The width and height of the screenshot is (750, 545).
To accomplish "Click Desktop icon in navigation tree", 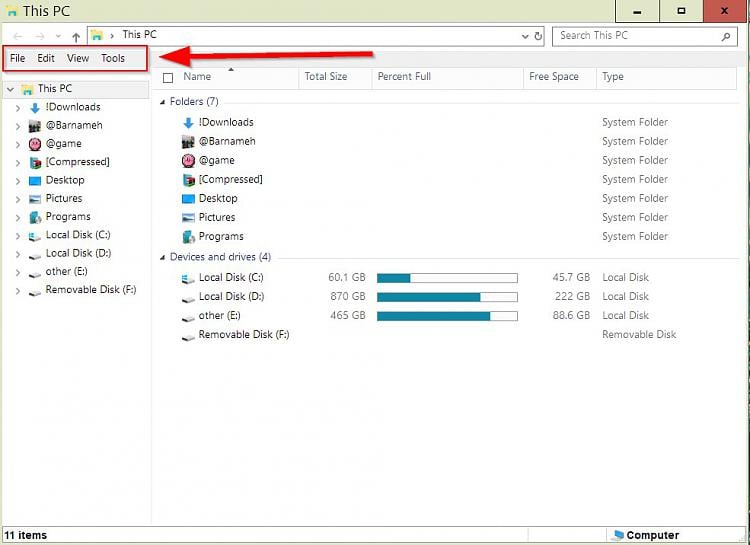I will pos(35,181).
